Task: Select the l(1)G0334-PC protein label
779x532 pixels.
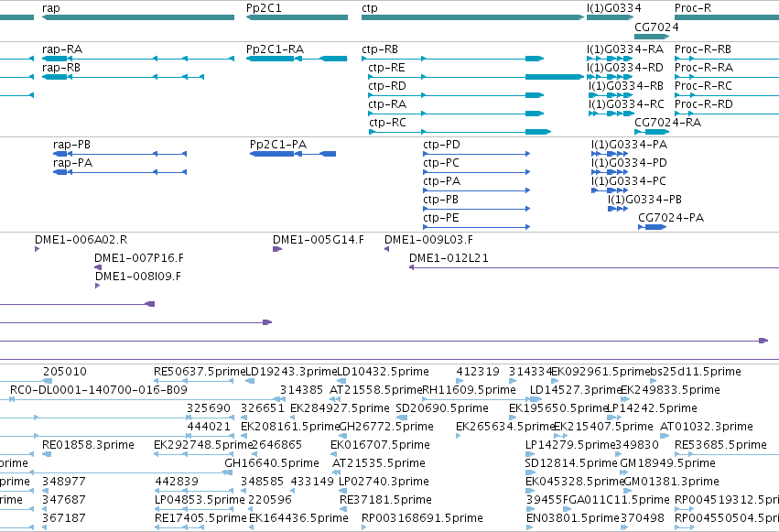Action: pyautogui.click(x=629, y=182)
